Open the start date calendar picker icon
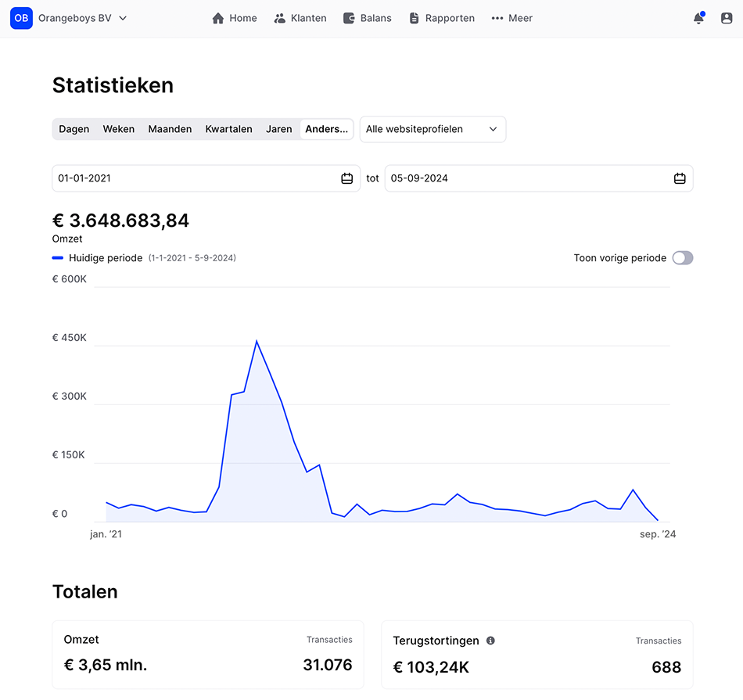 pyautogui.click(x=346, y=178)
